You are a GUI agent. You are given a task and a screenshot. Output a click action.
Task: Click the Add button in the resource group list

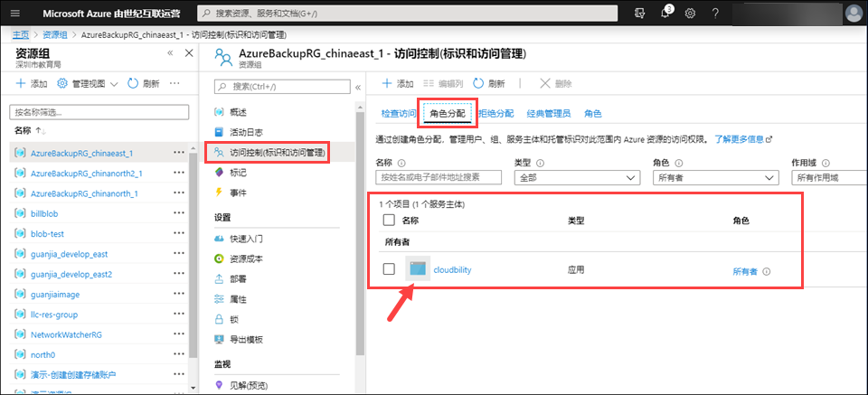(31, 83)
